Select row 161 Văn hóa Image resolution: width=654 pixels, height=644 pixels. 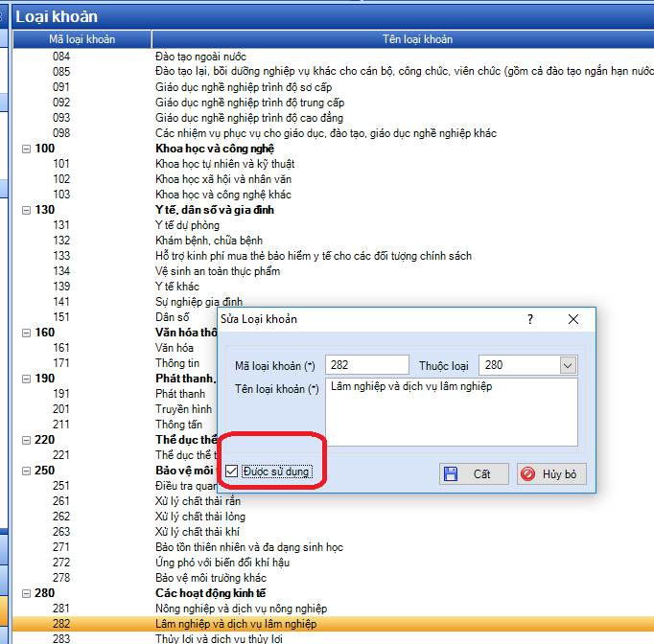click(x=115, y=348)
